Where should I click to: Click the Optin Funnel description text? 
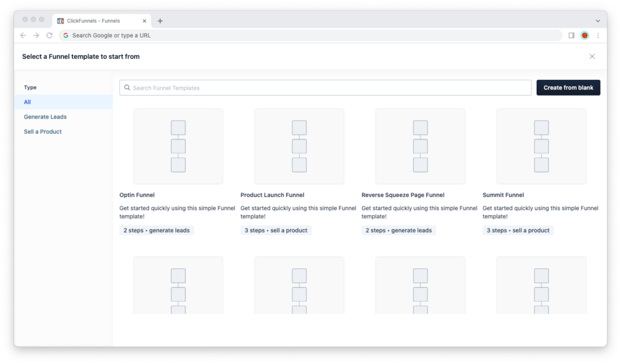point(178,212)
